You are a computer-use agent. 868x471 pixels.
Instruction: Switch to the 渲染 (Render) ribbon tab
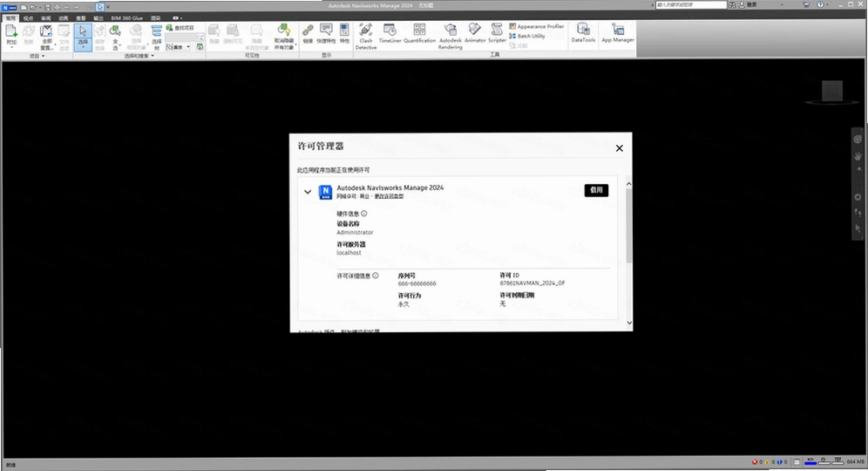point(155,18)
